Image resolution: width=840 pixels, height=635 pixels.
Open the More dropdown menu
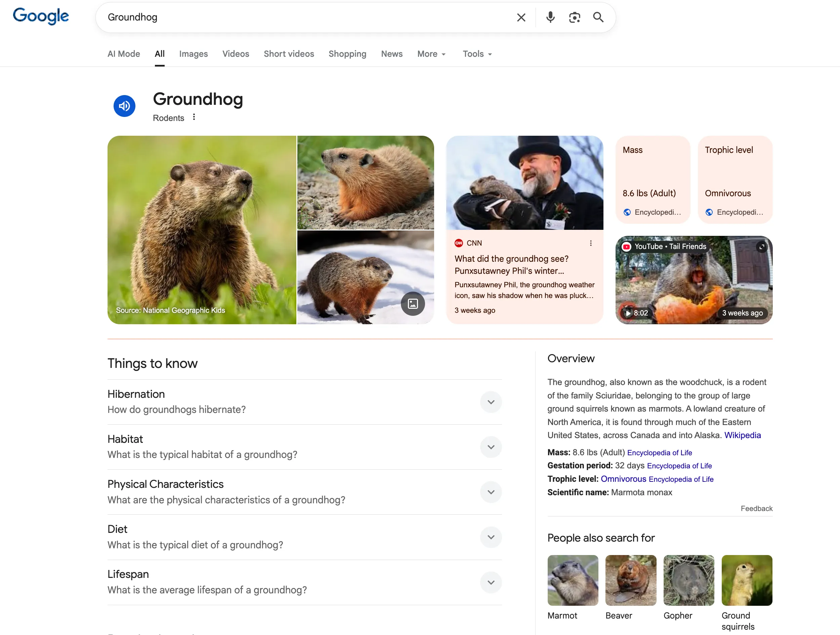[x=431, y=54]
